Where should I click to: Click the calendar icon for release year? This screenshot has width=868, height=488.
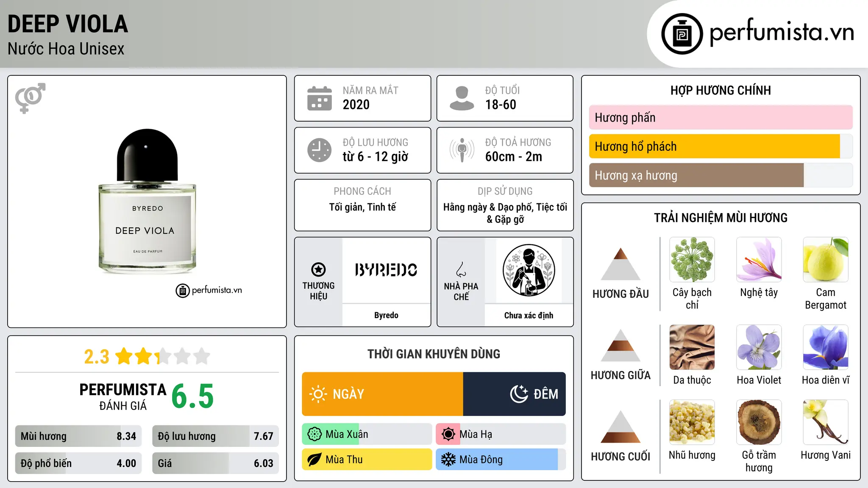click(x=320, y=98)
